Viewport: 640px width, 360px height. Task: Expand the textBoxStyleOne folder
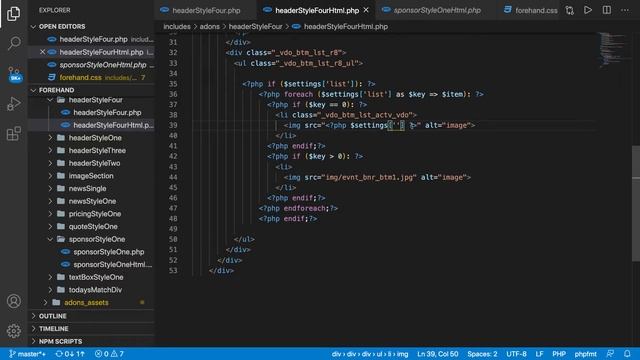(92, 277)
